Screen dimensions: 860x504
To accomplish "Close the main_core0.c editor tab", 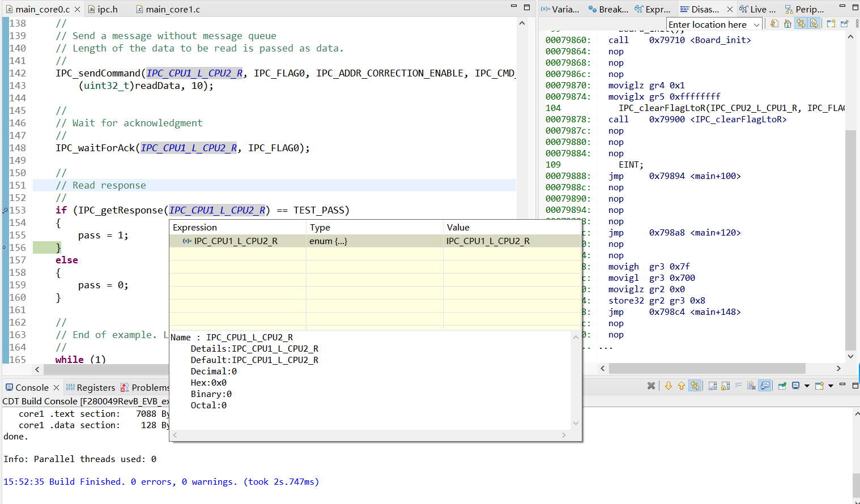I will tap(77, 9).
